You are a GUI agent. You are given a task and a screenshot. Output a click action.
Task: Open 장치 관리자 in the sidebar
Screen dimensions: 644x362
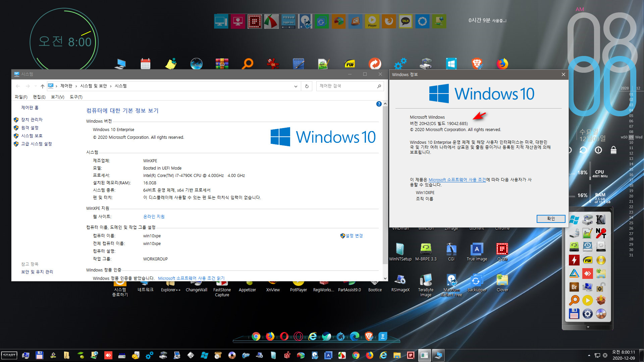pyautogui.click(x=32, y=120)
